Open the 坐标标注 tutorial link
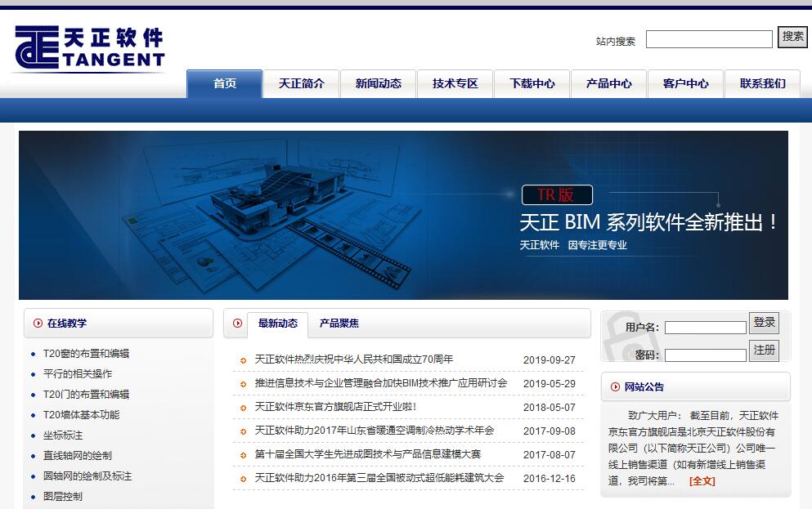 tap(63, 435)
